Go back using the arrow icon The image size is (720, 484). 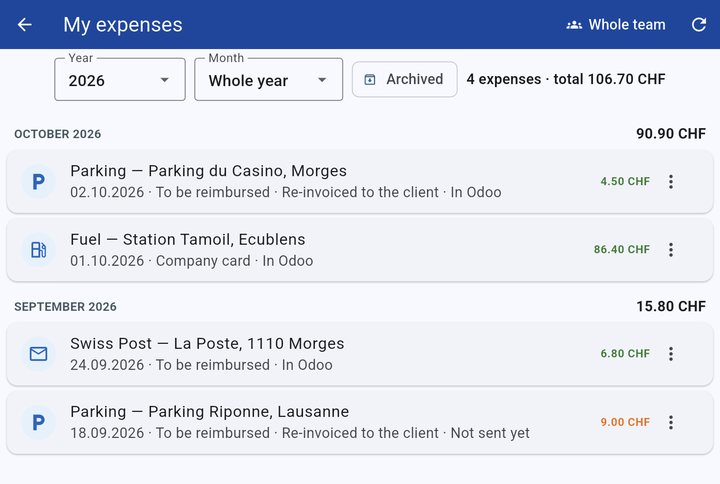click(25, 24)
